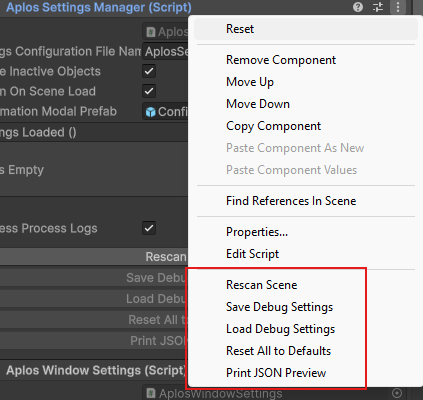Click the prefab cube icon in Modal Prefab field

pos(151,112)
